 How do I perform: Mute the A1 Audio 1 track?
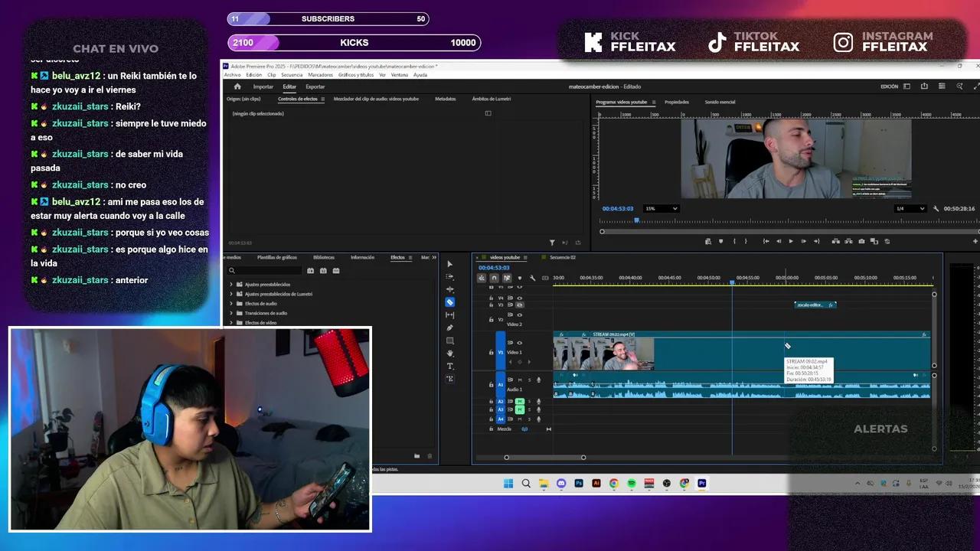click(520, 380)
